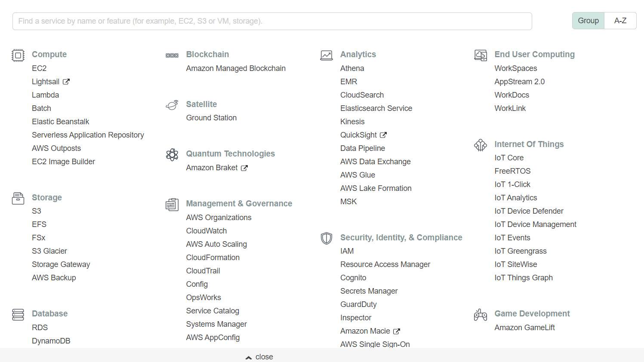Image resolution: width=644 pixels, height=362 pixels.
Task: Click external link icon beside Amazon Braket
Action: (244, 168)
